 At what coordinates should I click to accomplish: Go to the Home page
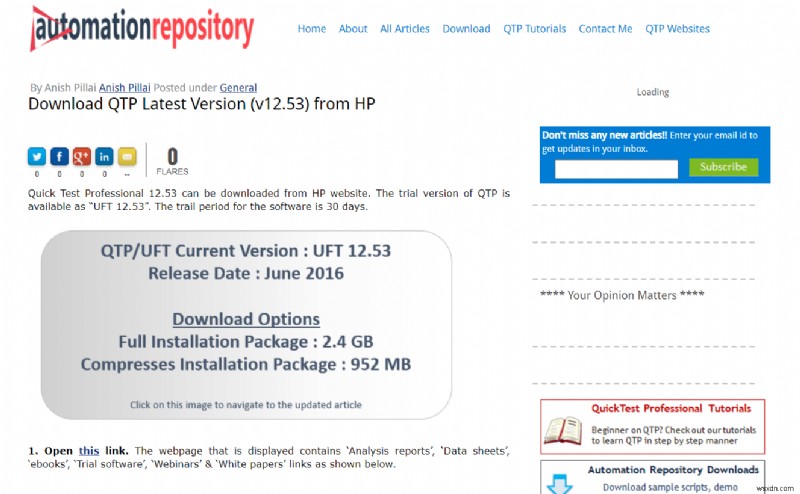[x=312, y=29]
